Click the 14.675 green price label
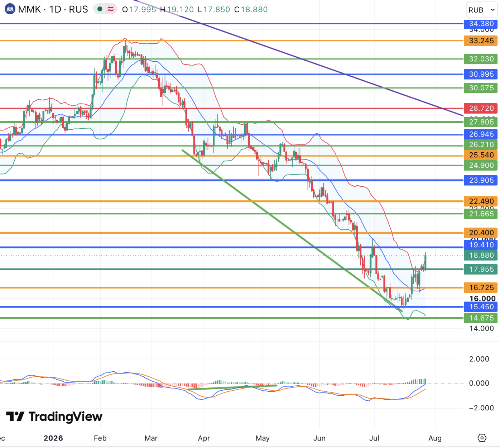 (481, 318)
